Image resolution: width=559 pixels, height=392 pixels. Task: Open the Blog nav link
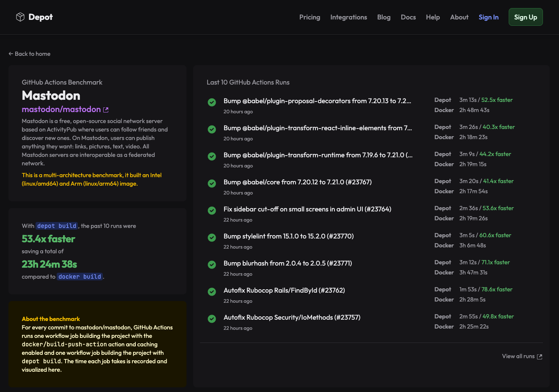[384, 17]
